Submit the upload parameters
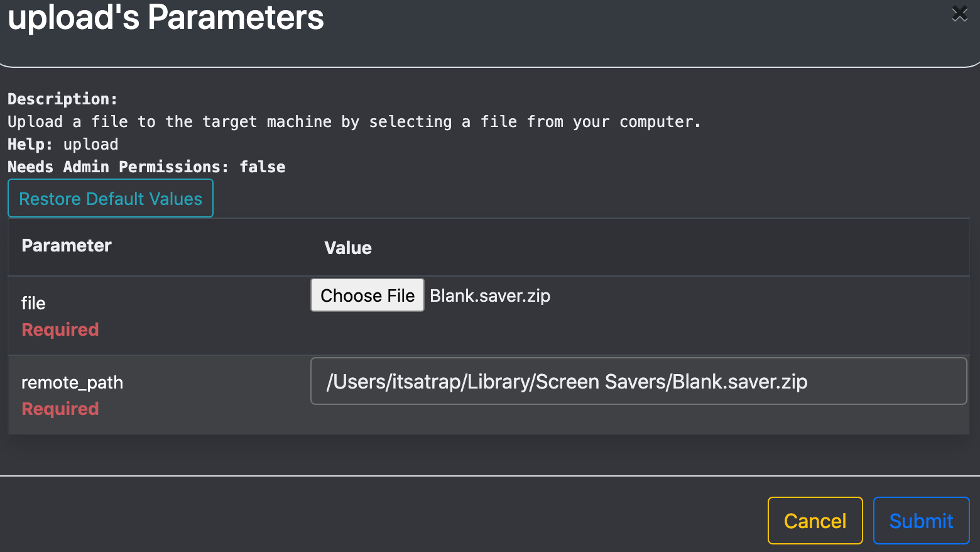Viewport: 980px width, 552px height. [920, 520]
